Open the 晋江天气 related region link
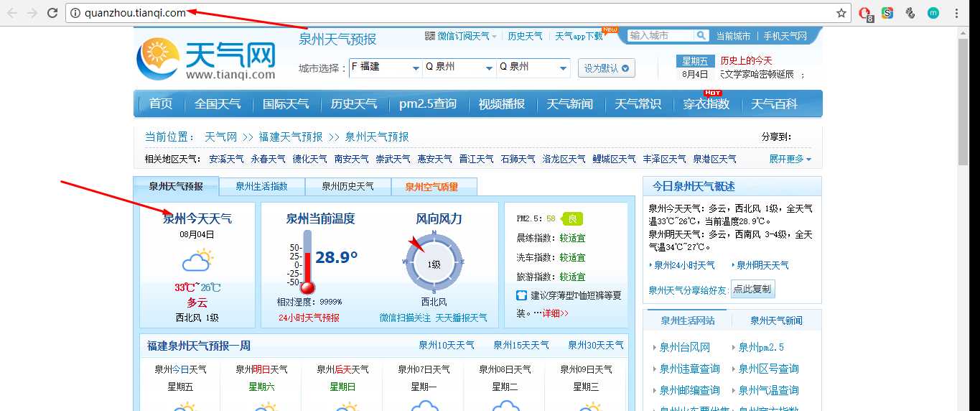The width and height of the screenshot is (980, 411). click(x=477, y=159)
